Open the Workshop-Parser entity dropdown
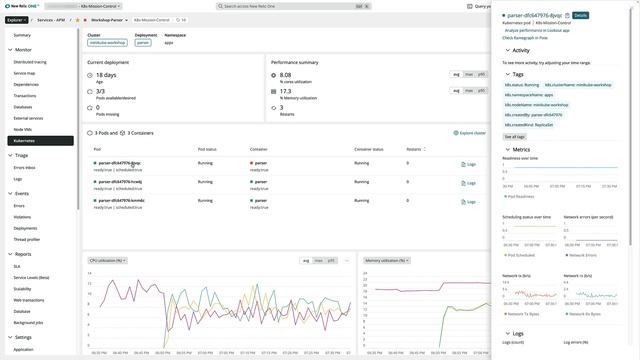The height and width of the screenshot is (360, 640). [109, 20]
